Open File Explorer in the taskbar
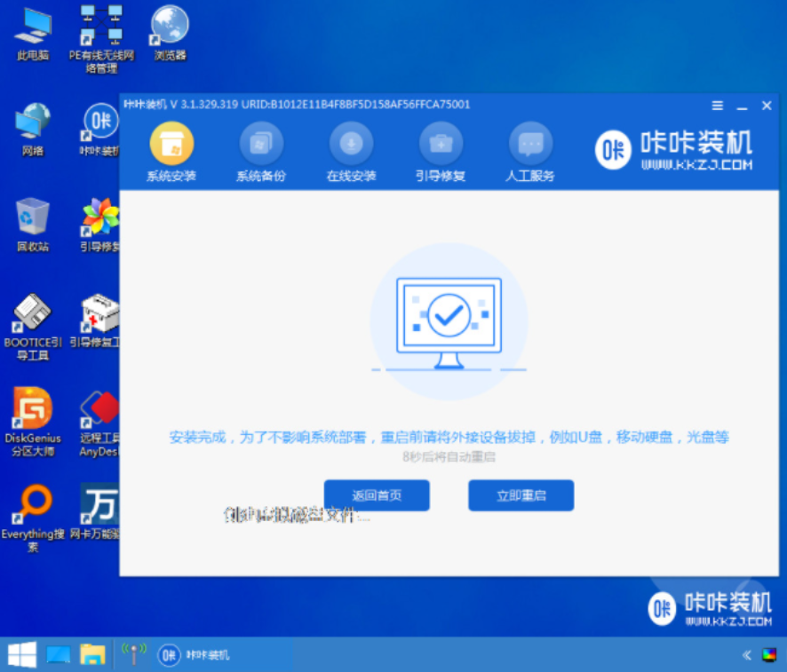The width and height of the screenshot is (787, 672). click(92, 655)
